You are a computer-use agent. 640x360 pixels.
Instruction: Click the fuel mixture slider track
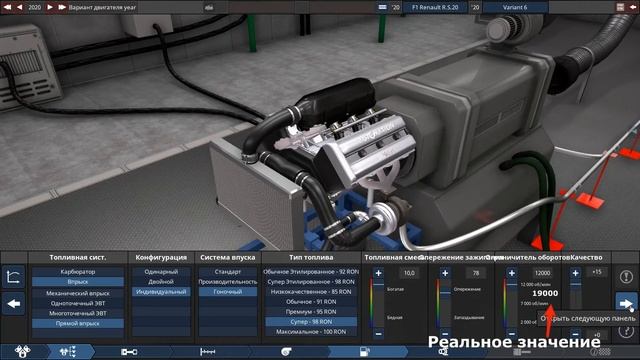[x=378, y=303]
